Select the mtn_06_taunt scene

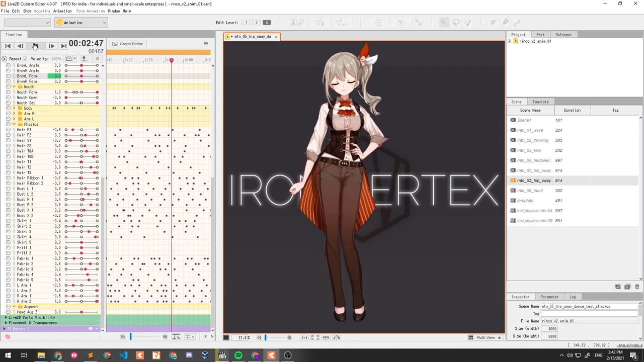pyautogui.click(x=574, y=191)
